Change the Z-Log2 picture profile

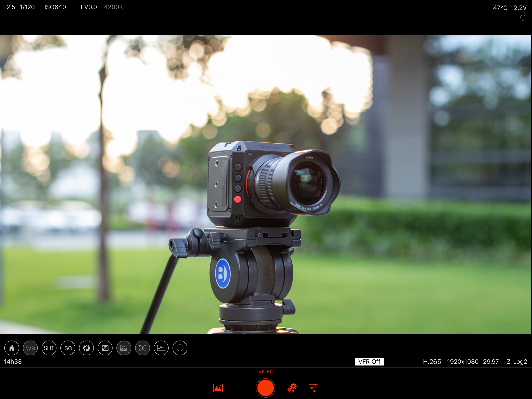[x=517, y=361]
